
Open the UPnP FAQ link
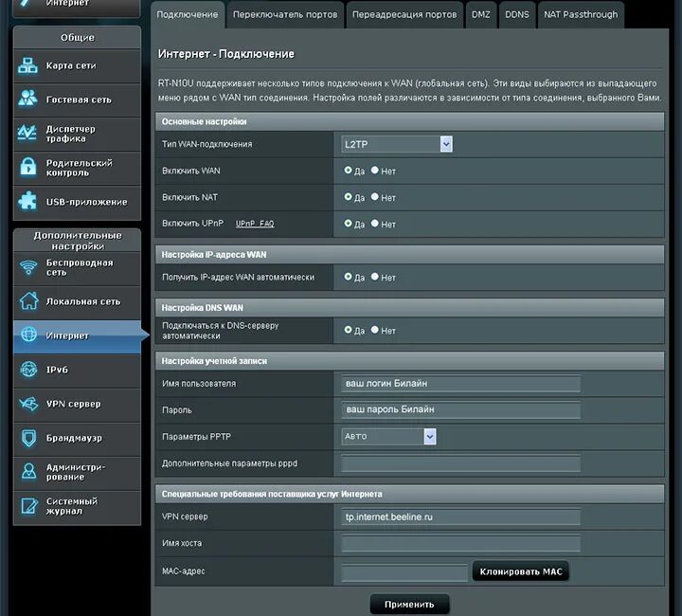[x=255, y=224]
